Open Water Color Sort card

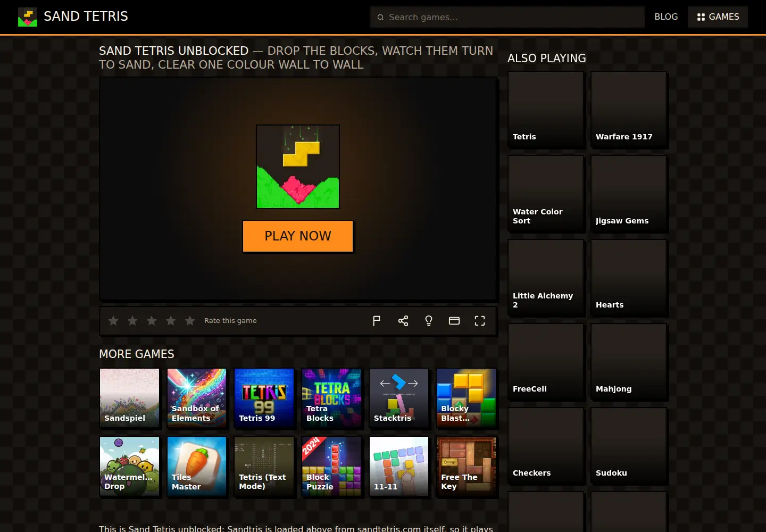pyautogui.click(x=546, y=193)
